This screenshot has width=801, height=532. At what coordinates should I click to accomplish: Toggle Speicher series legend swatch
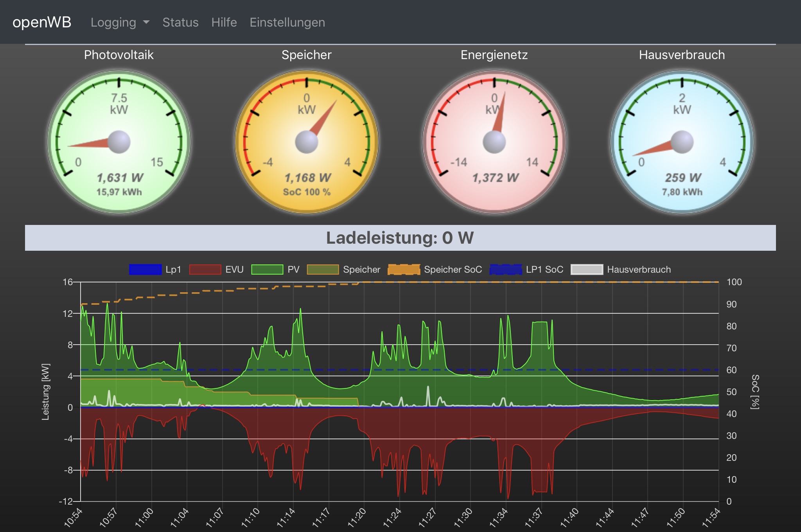point(323,270)
